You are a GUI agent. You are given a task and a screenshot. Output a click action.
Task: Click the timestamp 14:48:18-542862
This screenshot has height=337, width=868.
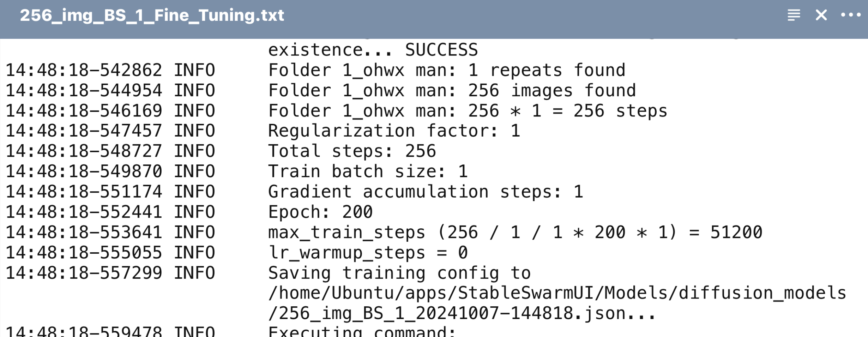(x=84, y=70)
